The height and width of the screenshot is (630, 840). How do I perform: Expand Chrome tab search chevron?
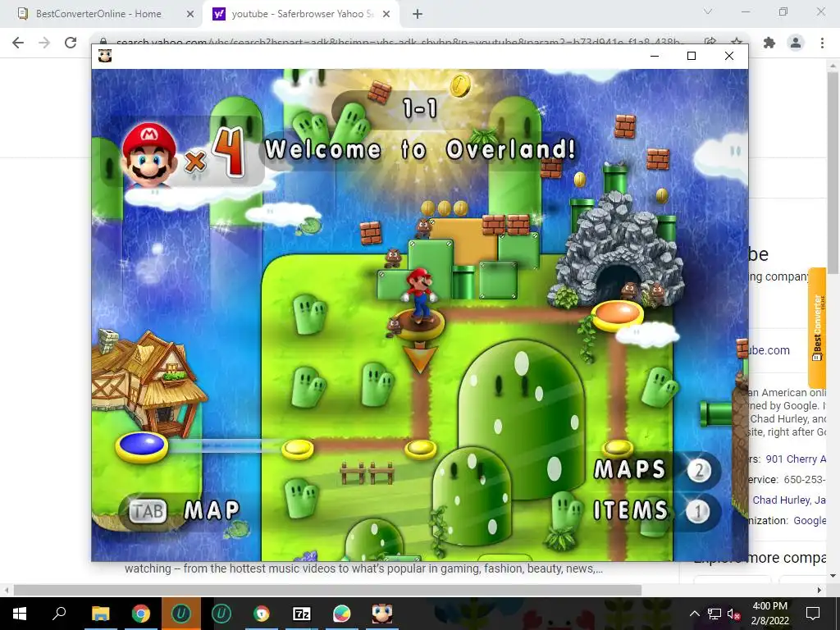click(708, 11)
